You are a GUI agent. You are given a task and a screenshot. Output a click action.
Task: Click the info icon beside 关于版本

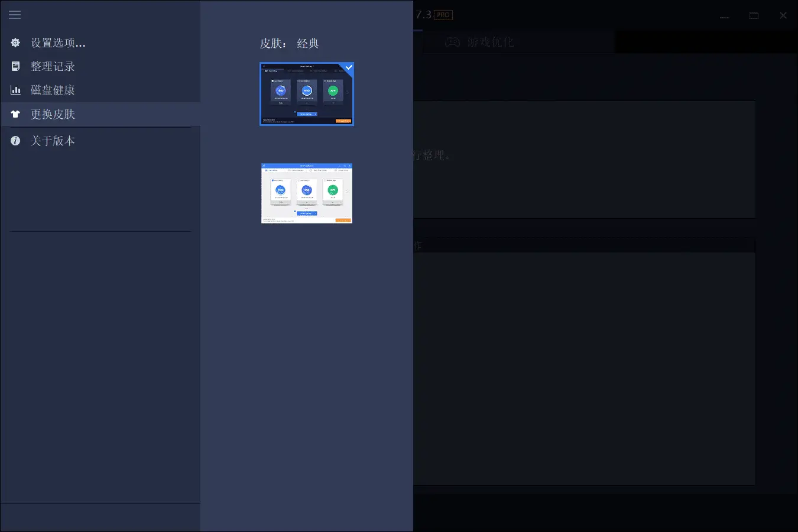15,141
